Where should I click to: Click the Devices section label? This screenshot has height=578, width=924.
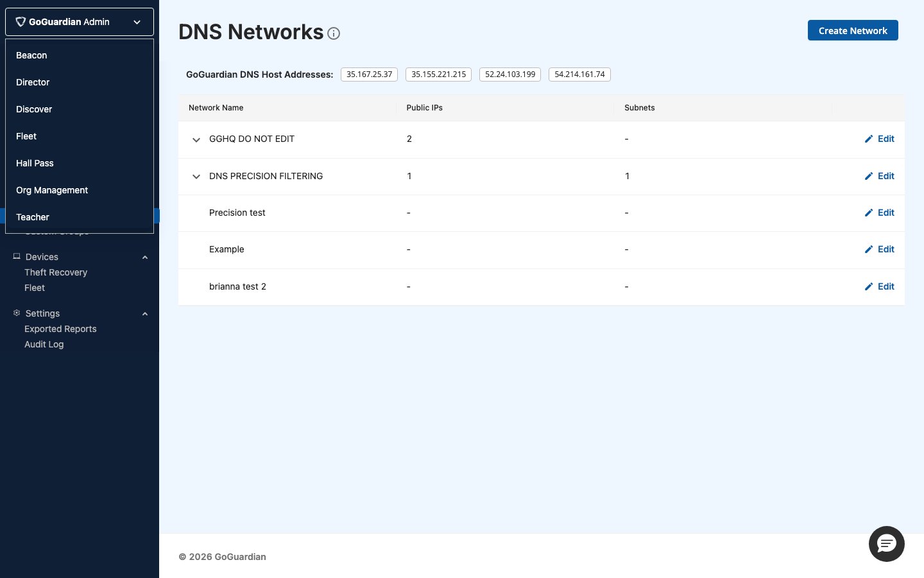42,257
